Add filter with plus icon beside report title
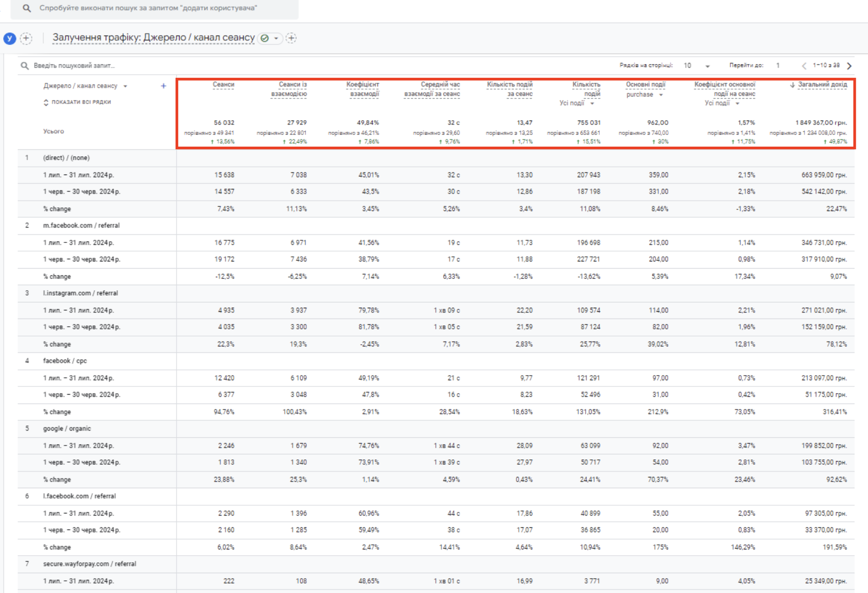The width and height of the screenshot is (868, 593). (x=291, y=38)
